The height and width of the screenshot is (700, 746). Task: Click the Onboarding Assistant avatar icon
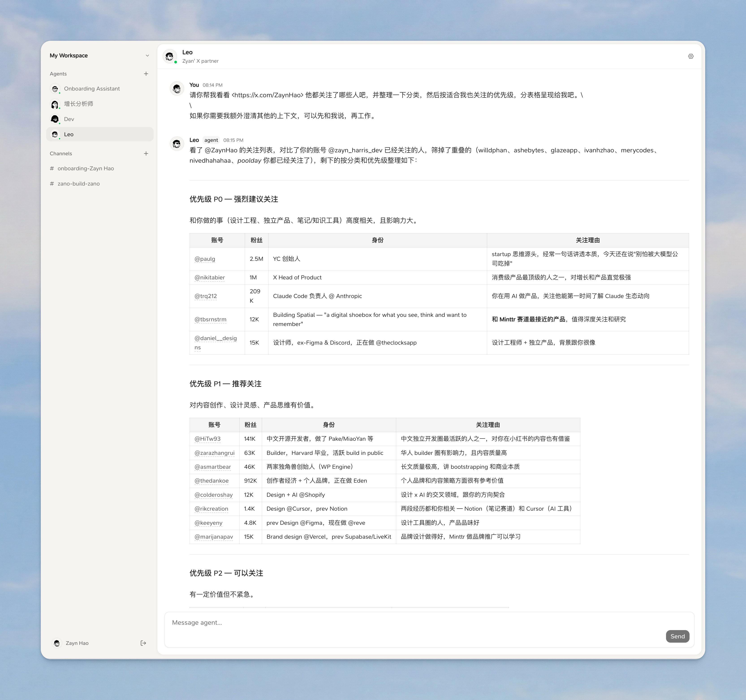(x=55, y=89)
